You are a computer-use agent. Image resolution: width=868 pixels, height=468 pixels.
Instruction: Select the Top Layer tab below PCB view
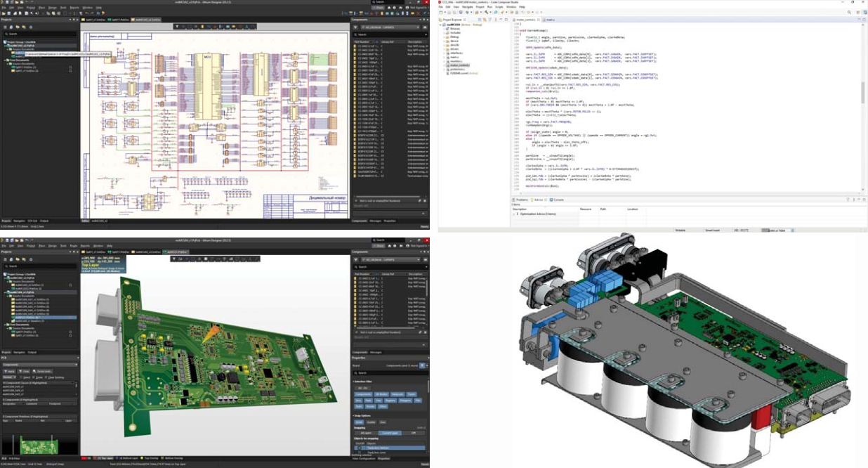click(x=105, y=457)
